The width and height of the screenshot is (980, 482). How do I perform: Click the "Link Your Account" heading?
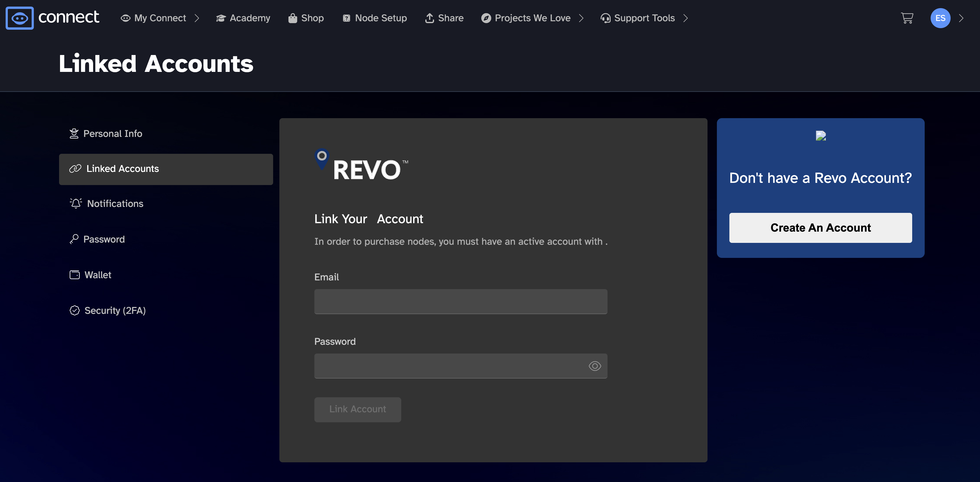pyautogui.click(x=368, y=219)
